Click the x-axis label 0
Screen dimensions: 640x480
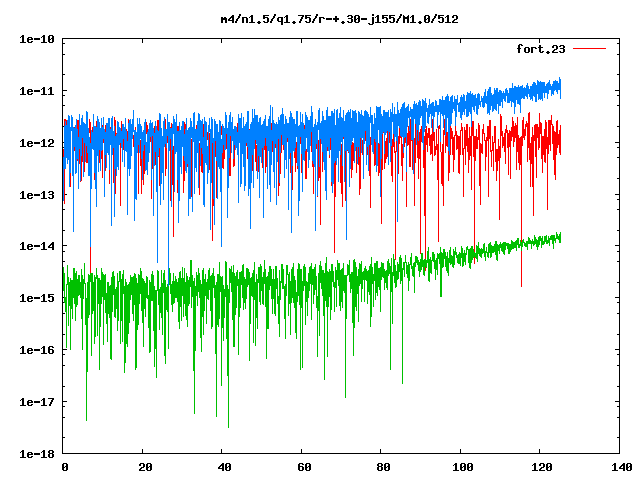(x=65, y=467)
